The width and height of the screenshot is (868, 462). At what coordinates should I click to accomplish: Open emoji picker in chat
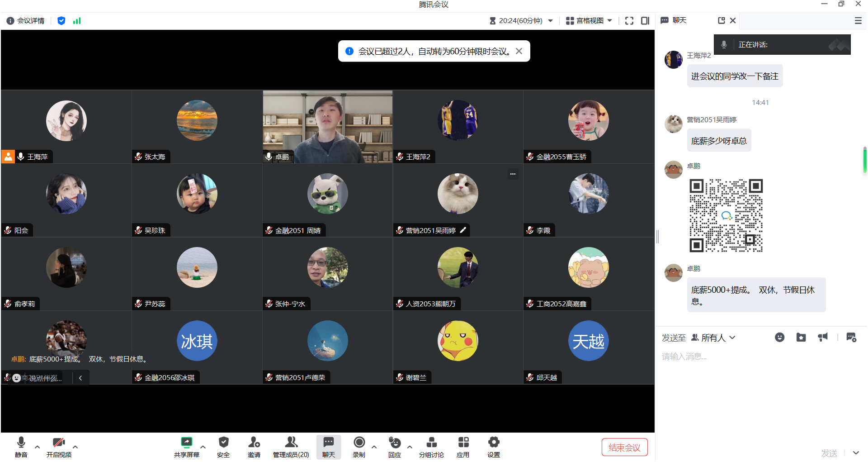pyautogui.click(x=779, y=338)
